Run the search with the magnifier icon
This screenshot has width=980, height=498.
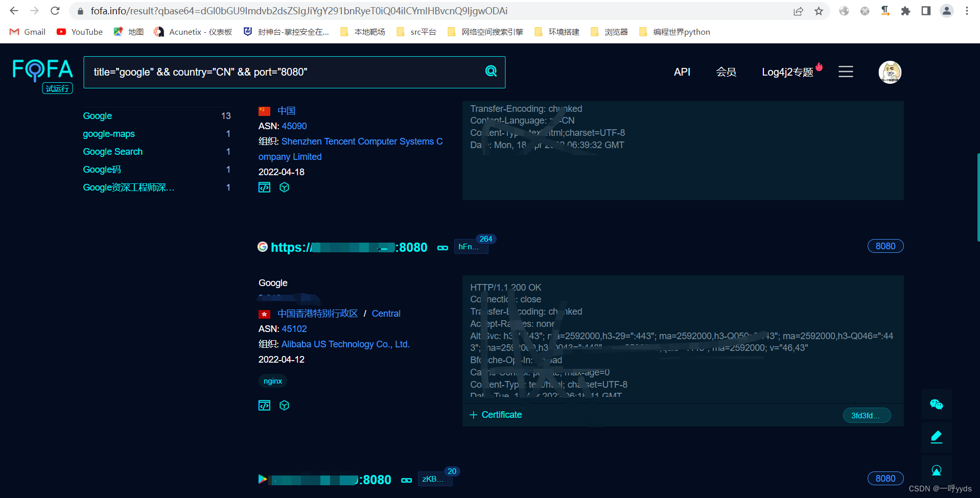[491, 72]
